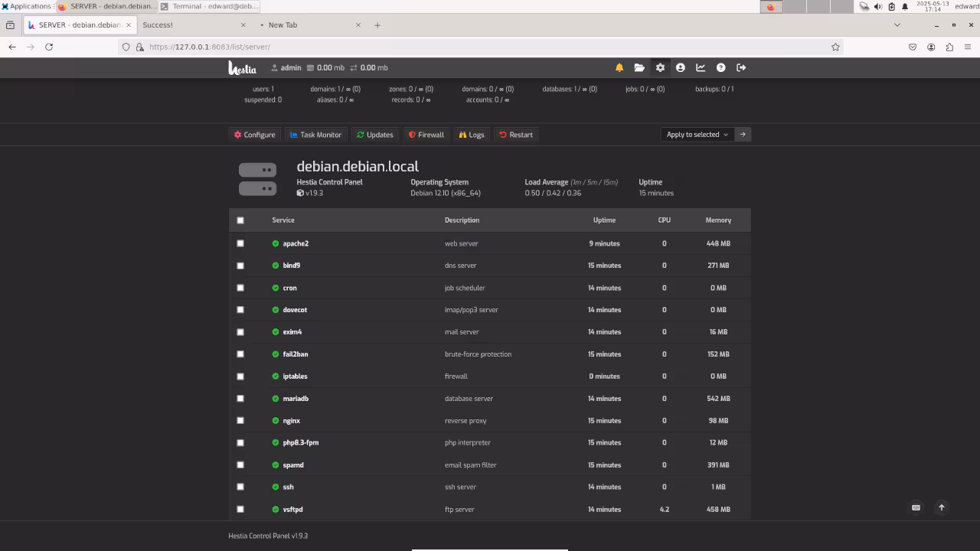Open the backups overview stat
Viewport: 980px width, 551px height.
pyautogui.click(x=714, y=90)
